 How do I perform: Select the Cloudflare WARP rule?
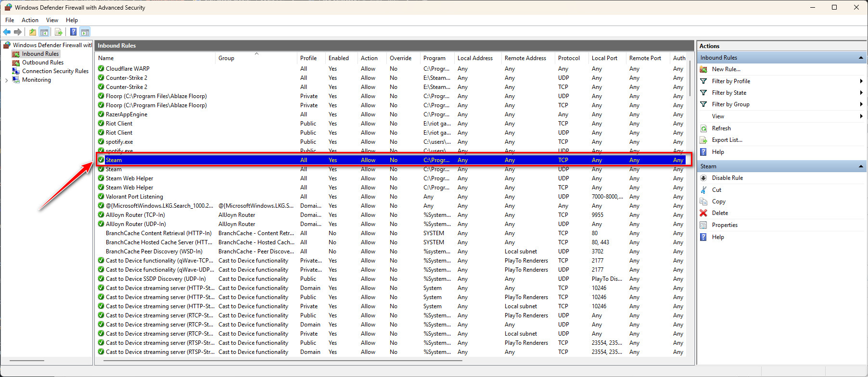click(x=128, y=69)
